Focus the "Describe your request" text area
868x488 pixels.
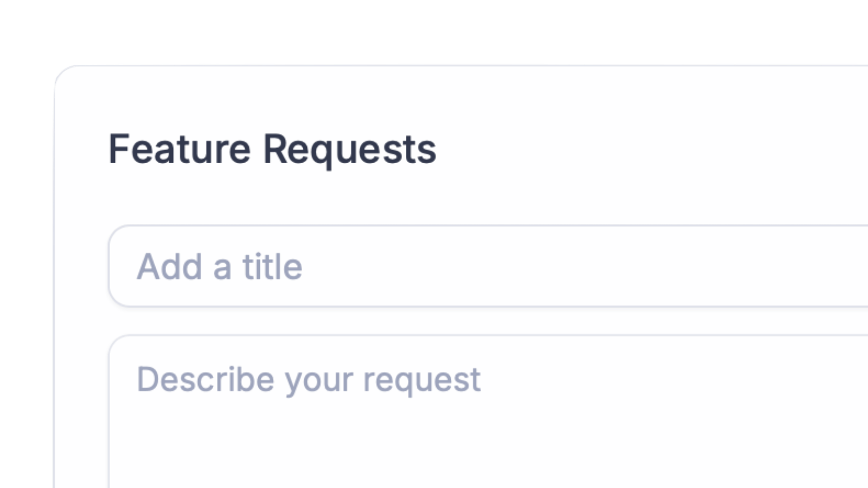pyautogui.click(x=488, y=412)
